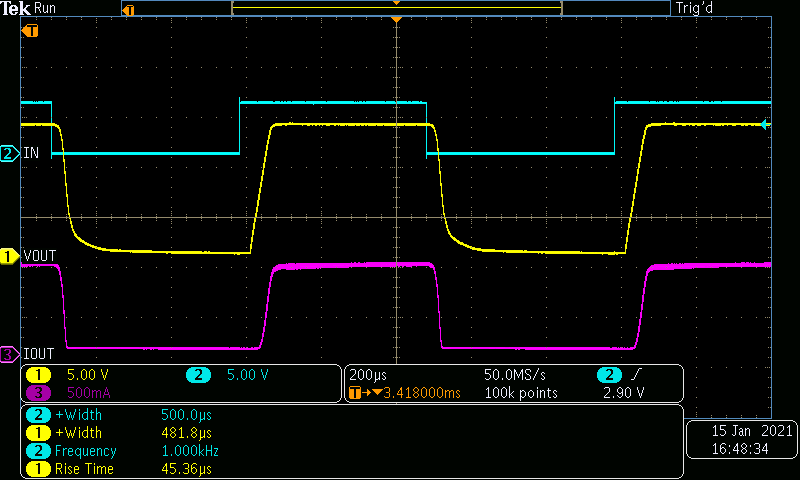This screenshot has height=480, width=800.
Task: Click the orange T delay icon beside 3.418000ms
Action: pos(355,393)
